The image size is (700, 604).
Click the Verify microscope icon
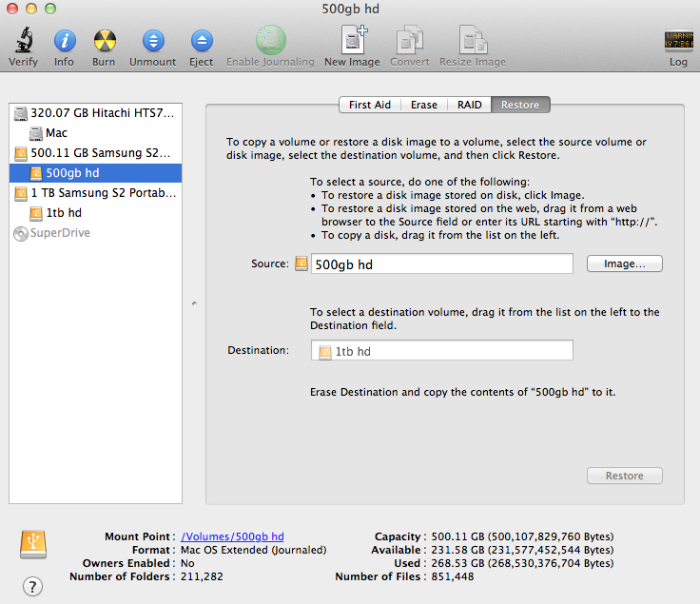(25, 41)
